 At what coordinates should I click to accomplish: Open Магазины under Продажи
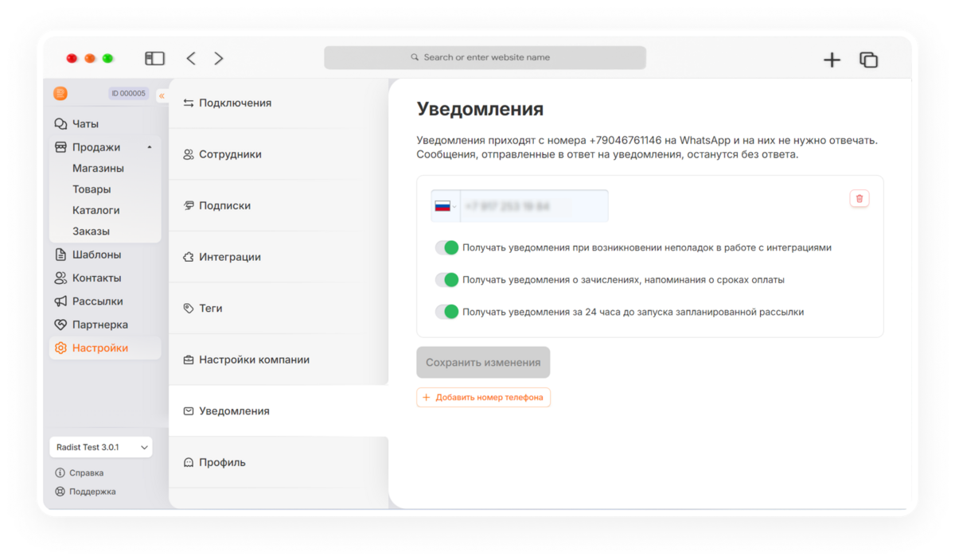tap(98, 168)
